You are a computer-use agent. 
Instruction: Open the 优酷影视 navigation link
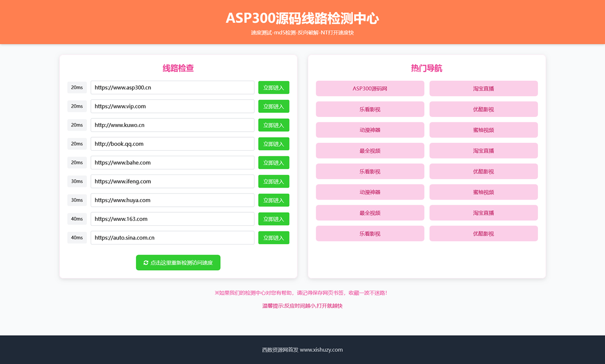483,109
